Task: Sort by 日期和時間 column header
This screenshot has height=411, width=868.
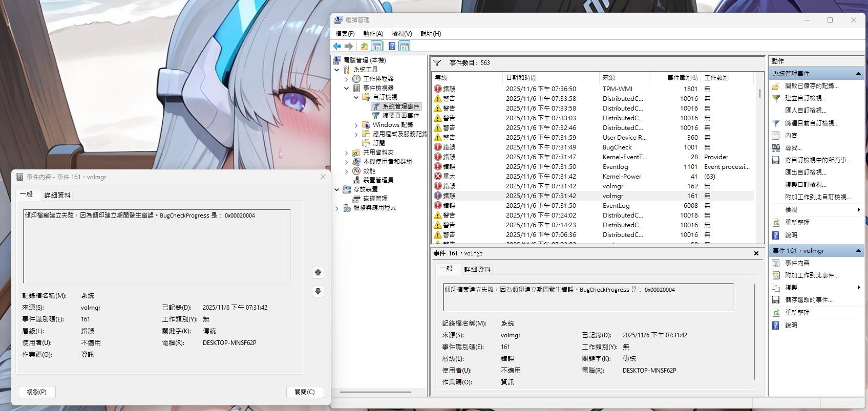Action: [x=551, y=78]
